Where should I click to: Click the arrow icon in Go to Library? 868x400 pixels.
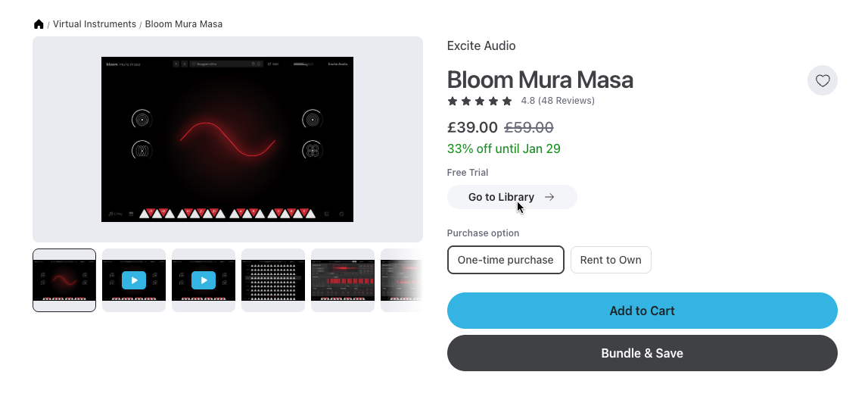pos(549,197)
